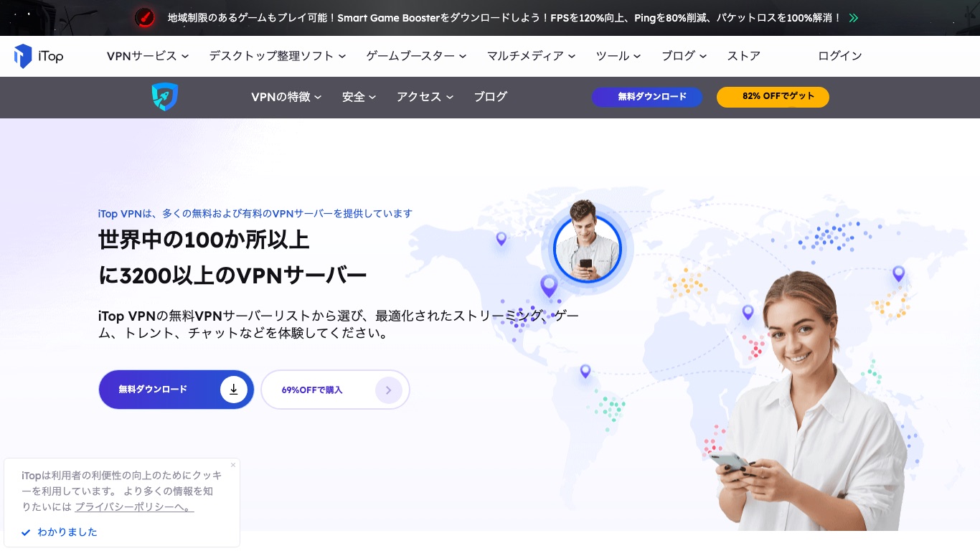Click the map pin over East Asia
Screen dimensions: 980x551
point(898,274)
